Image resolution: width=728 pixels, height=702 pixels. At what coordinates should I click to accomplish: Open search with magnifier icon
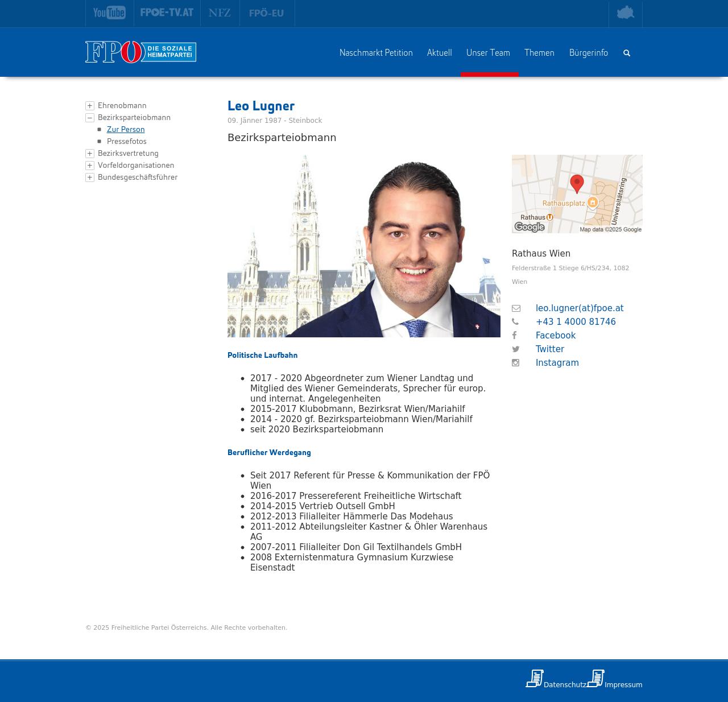[x=627, y=53]
